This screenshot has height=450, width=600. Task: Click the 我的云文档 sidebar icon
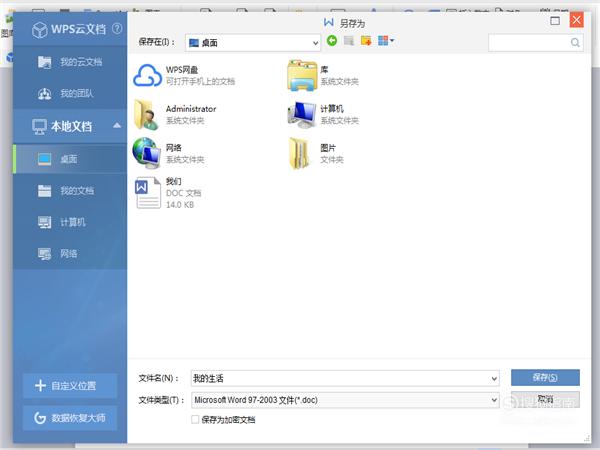(44, 62)
